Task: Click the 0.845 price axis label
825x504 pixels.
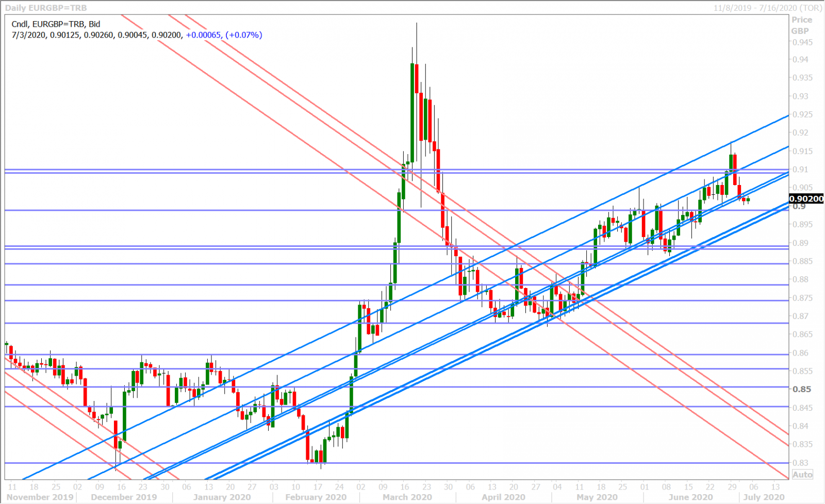Action: tap(802, 408)
